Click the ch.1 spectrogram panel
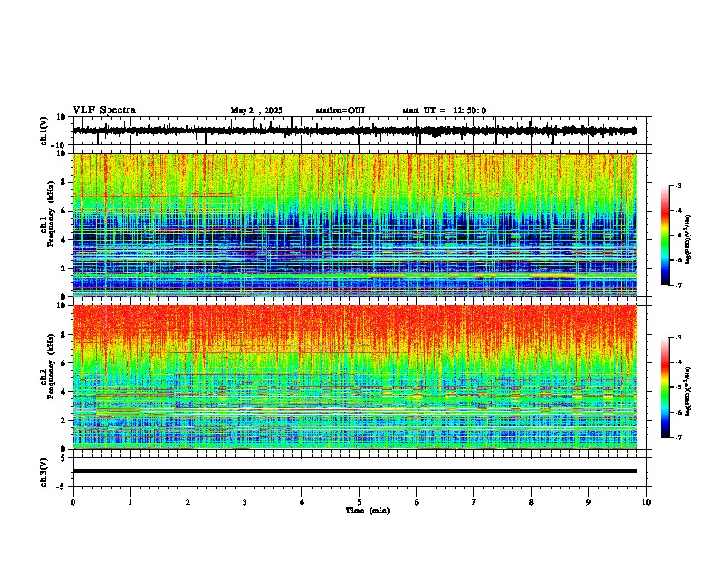 (x=354, y=224)
